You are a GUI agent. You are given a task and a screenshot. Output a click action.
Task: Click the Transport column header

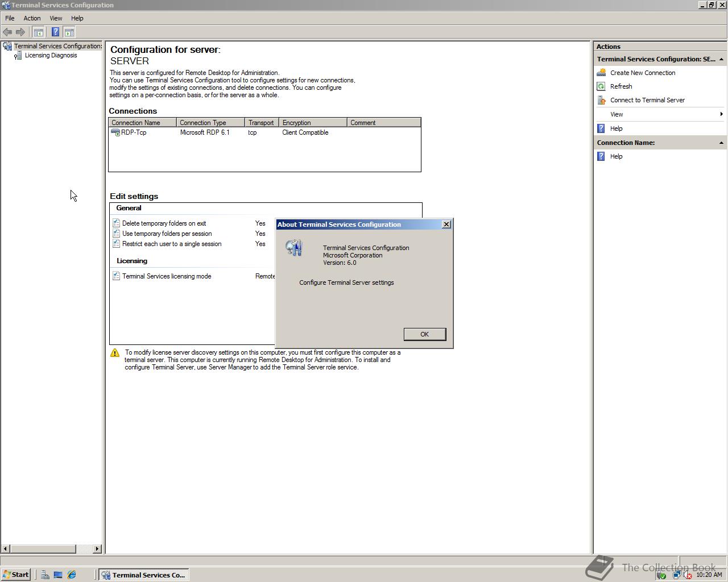coord(262,123)
